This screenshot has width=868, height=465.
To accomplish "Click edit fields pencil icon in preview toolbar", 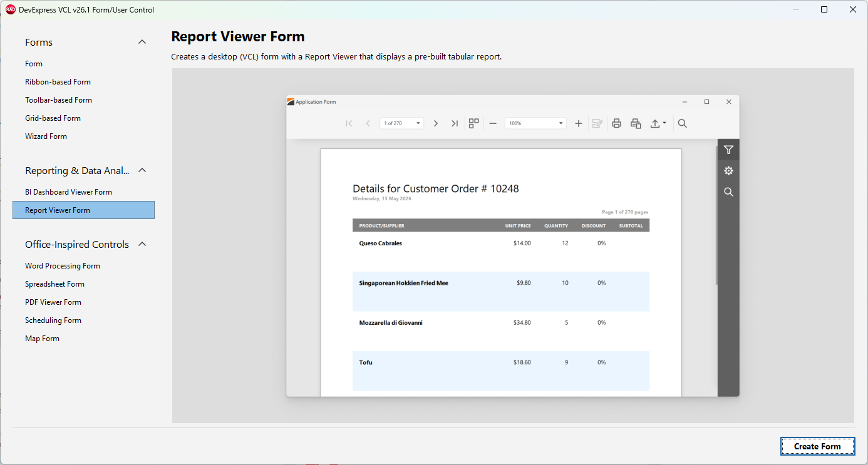I will (x=597, y=123).
